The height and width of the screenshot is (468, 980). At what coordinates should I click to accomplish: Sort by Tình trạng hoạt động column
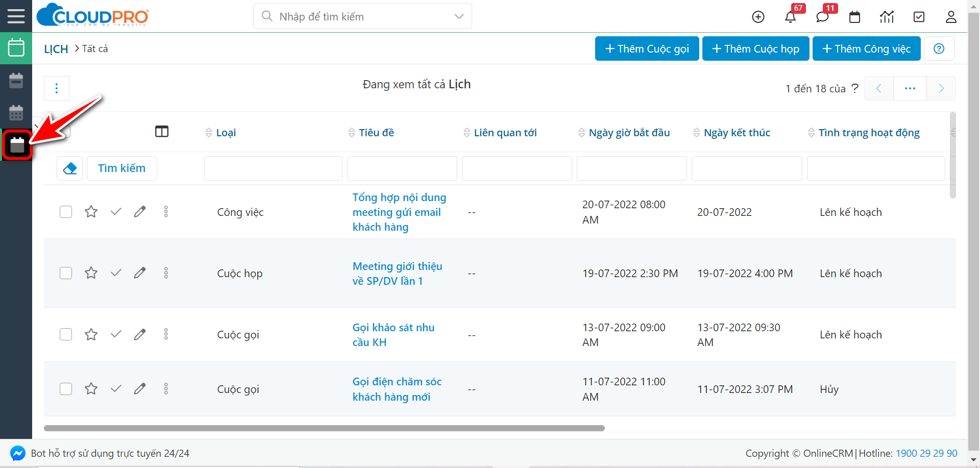pyautogui.click(x=864, y=133)
